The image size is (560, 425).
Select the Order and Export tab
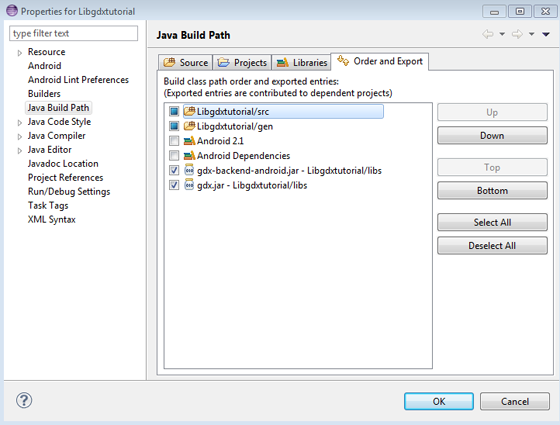click(x=380, y=61)
